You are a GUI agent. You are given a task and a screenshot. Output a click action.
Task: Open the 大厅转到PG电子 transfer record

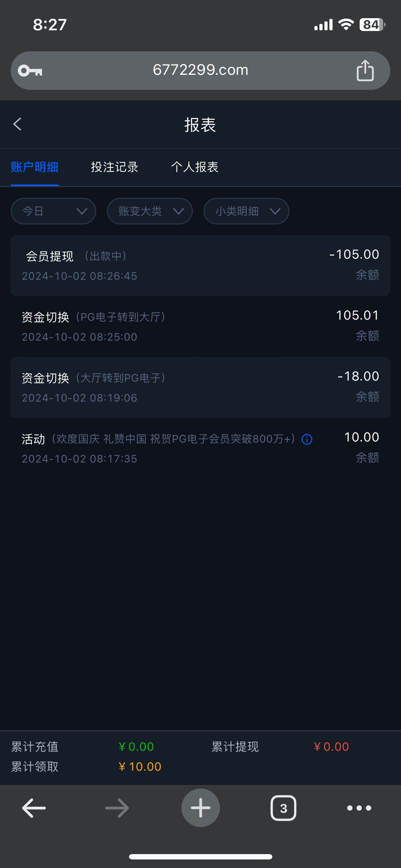point(200,387)
